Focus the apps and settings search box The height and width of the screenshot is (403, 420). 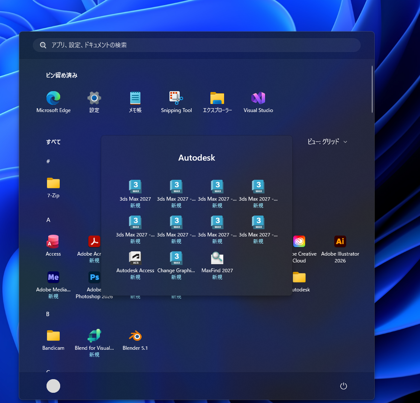point(197,45)
